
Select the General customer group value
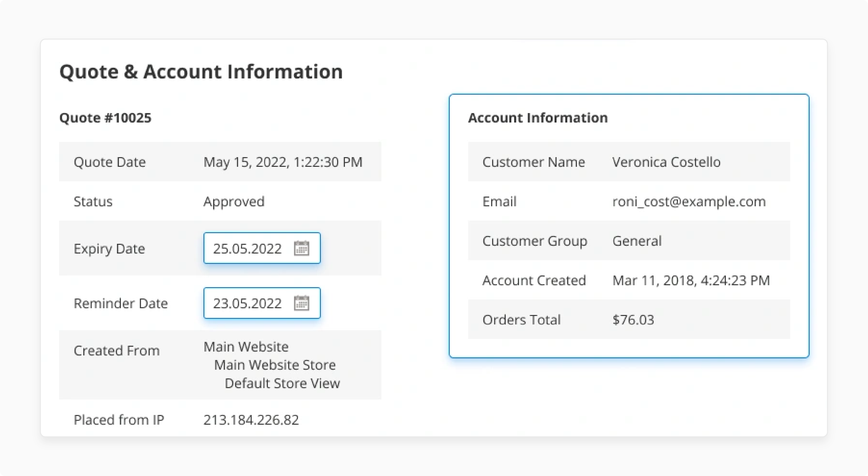coord(637,241)
